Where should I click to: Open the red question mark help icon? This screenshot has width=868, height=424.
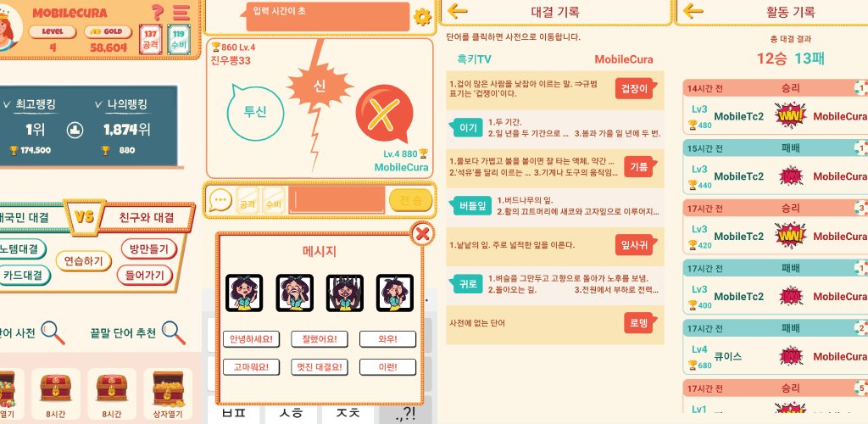pyautogui.click(x=158, y=12)
